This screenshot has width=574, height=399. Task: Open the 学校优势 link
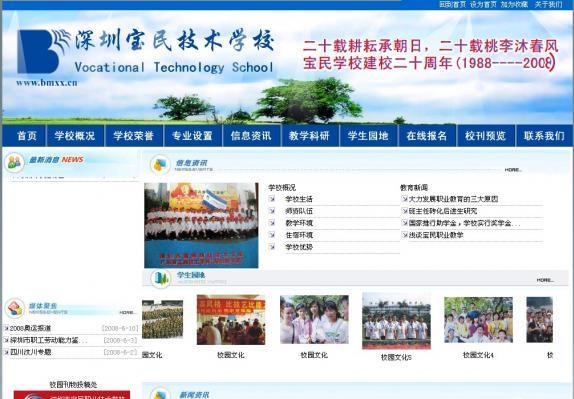299,247
